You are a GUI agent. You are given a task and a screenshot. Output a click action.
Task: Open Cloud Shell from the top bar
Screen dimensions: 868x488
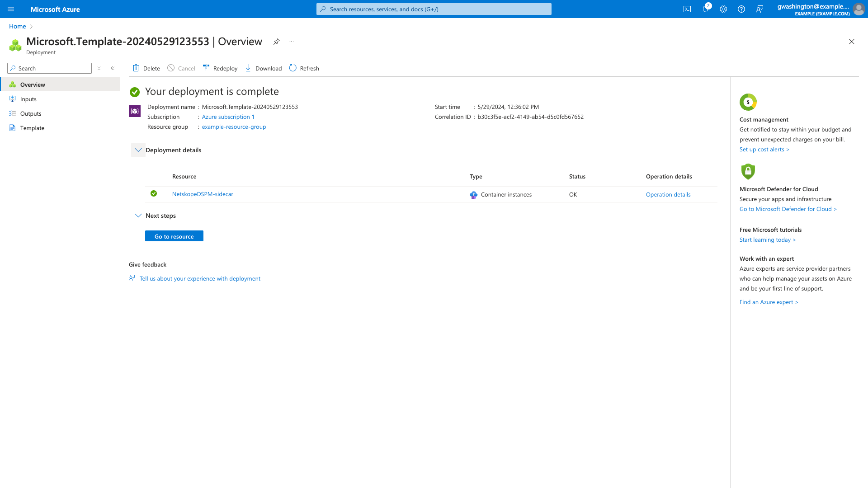[687, 9]
